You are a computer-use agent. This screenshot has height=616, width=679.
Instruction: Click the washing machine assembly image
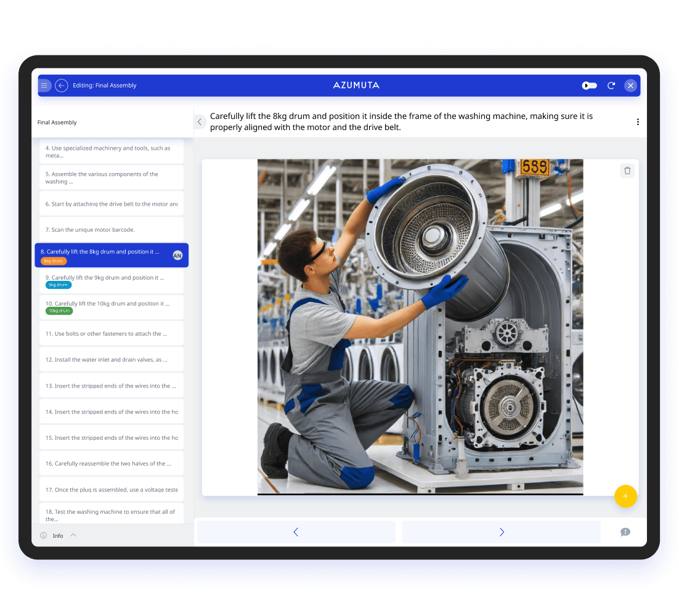click(420, 326)
